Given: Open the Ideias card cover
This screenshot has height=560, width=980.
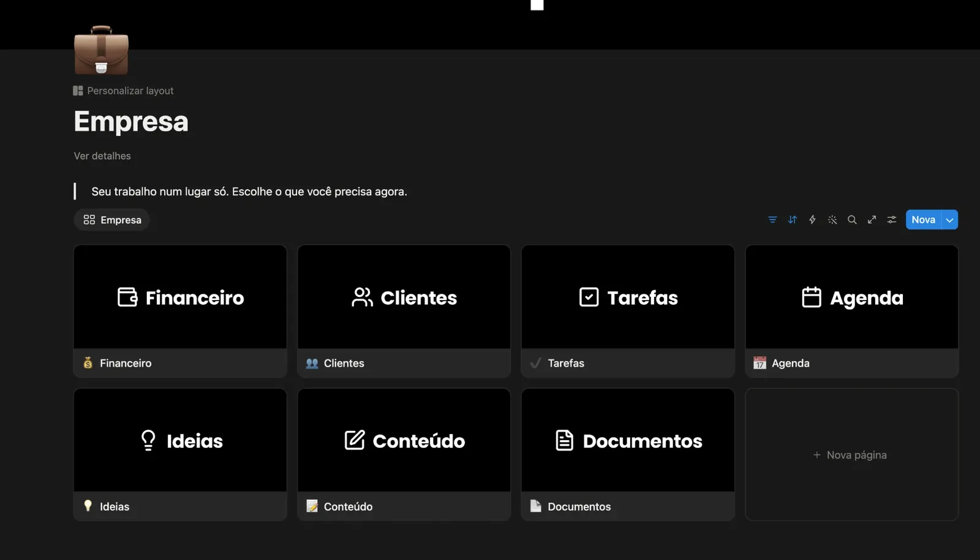Looking at the screenshot, I should 180,441.
